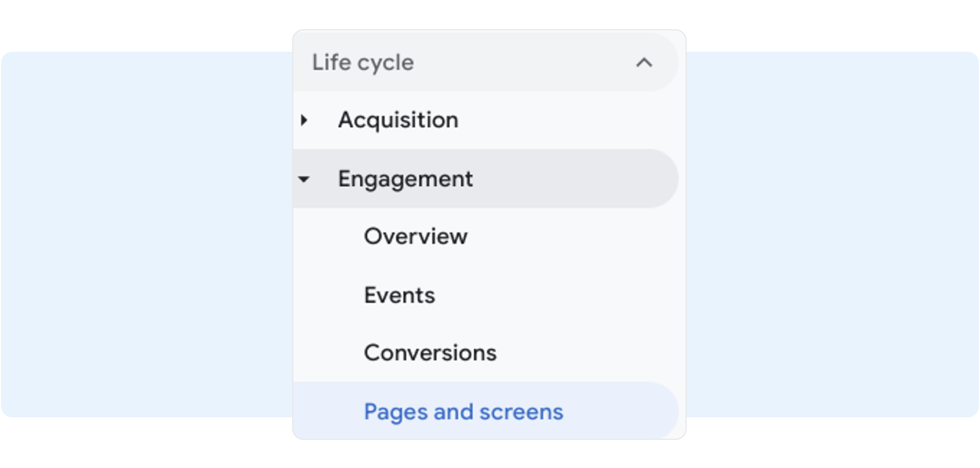This screenshot has height=468, width=980.
Task: Open the Engagement Overview report
Action: pyautogui.click(x=415, y=236)
